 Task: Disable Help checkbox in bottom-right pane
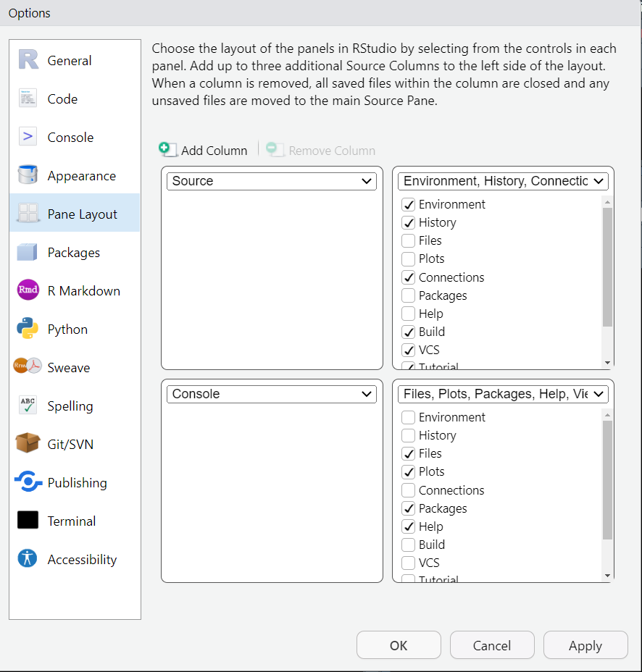coord(409,526)
